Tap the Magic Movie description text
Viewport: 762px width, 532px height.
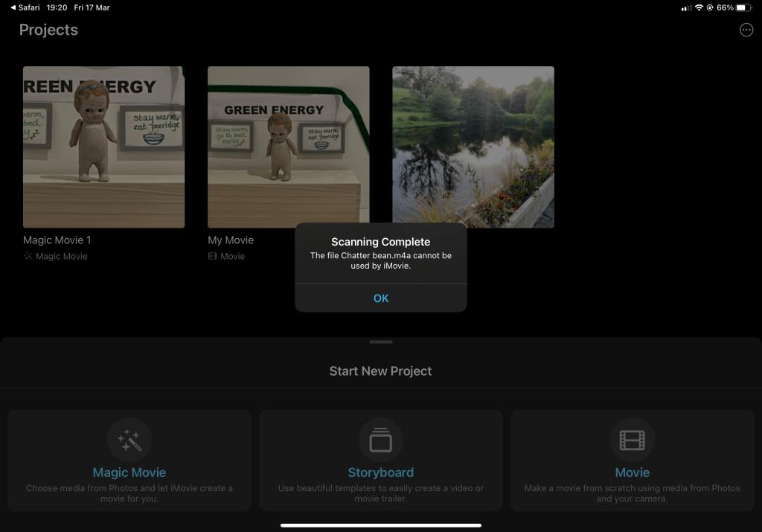129,493
